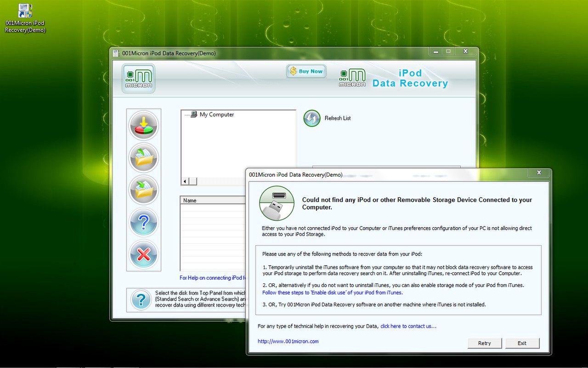Select the pie chart search icon in sidebar
Image resolution: width=588 pixels, height=368 pixels.
tap(144, 126)
